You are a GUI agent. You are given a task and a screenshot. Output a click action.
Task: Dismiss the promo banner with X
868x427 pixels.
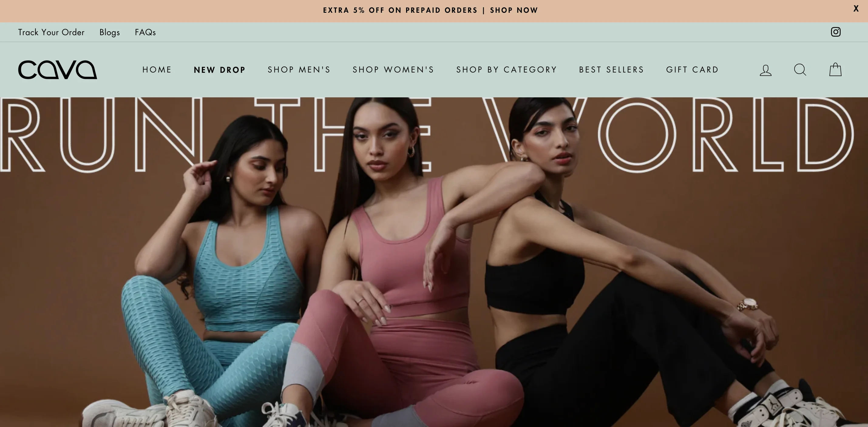(x=856, y=9)
